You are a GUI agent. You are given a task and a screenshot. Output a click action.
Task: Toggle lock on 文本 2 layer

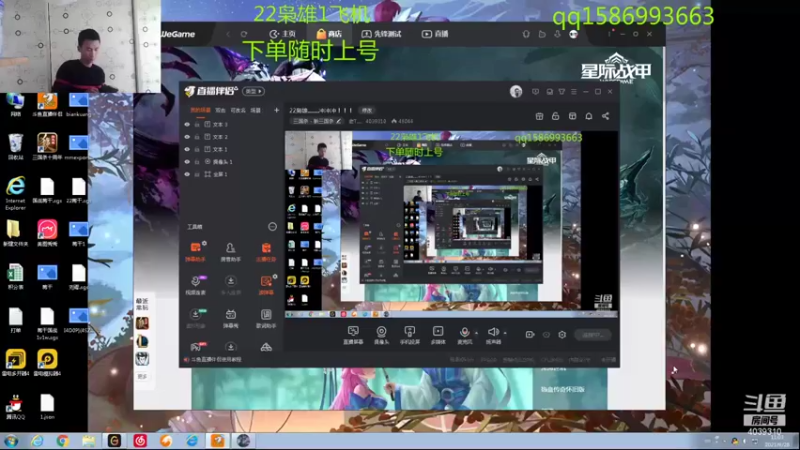click(197, 137)
